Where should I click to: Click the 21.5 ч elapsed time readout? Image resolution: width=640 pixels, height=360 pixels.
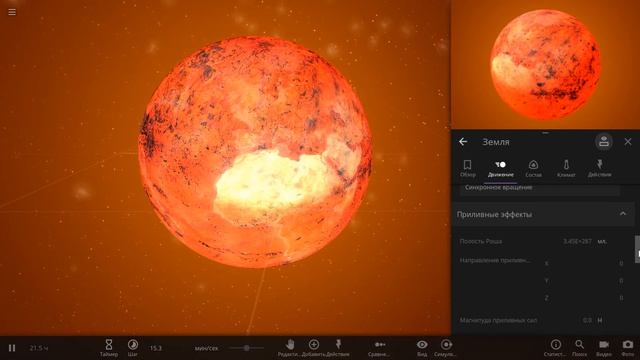click(x=39, y=348)
